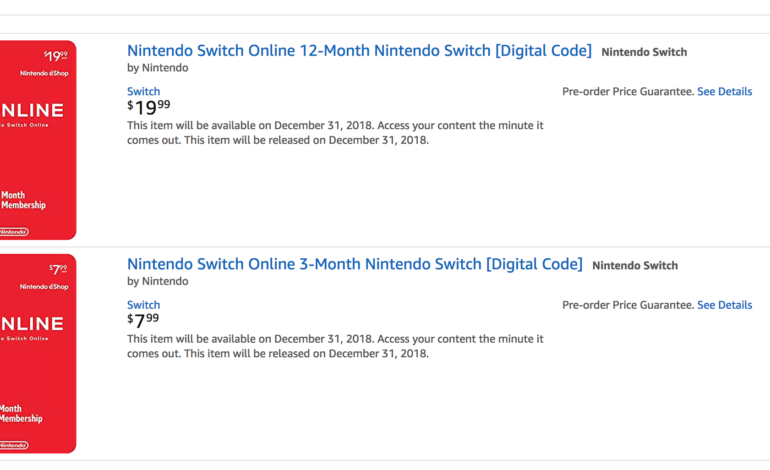Open the 12-Month membership card thumbnail

37,140
